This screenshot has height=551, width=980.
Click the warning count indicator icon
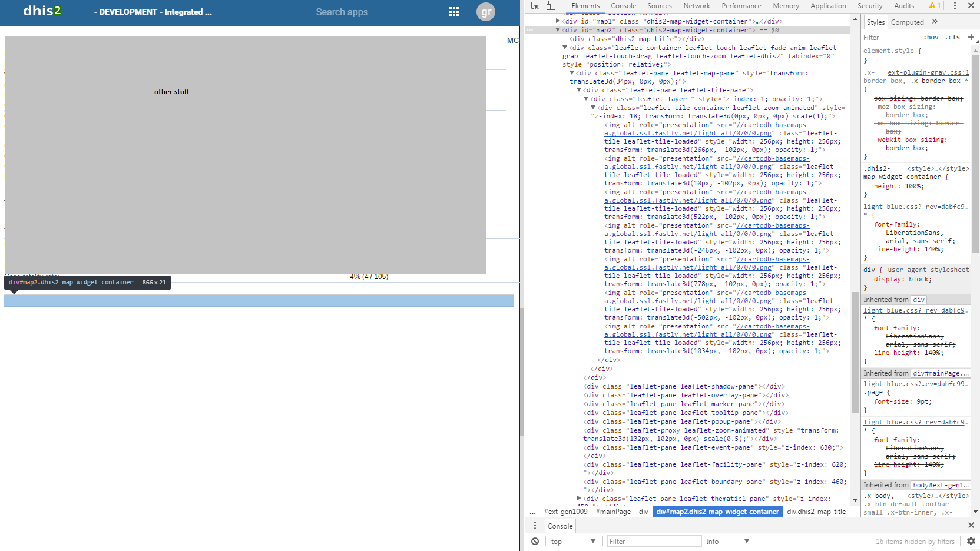[935, 6]
